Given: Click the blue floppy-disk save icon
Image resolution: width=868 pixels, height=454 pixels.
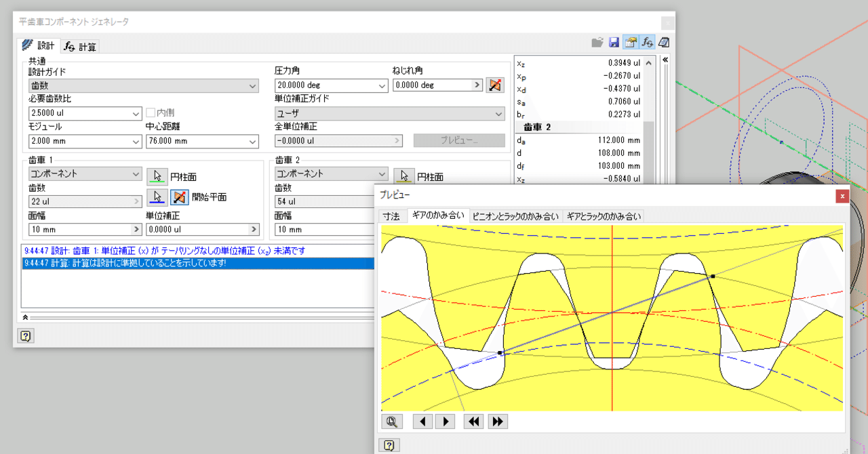Looking at the screenshot, I should 614,43.
